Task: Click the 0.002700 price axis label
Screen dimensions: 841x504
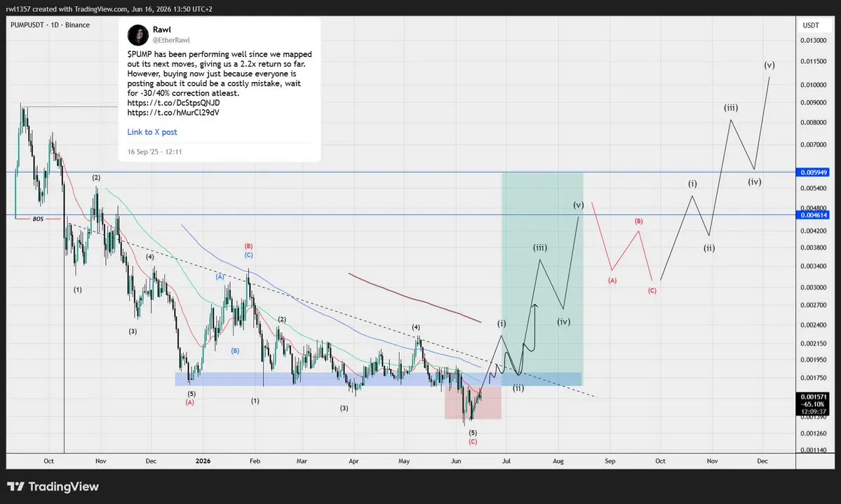Action: 813,305
